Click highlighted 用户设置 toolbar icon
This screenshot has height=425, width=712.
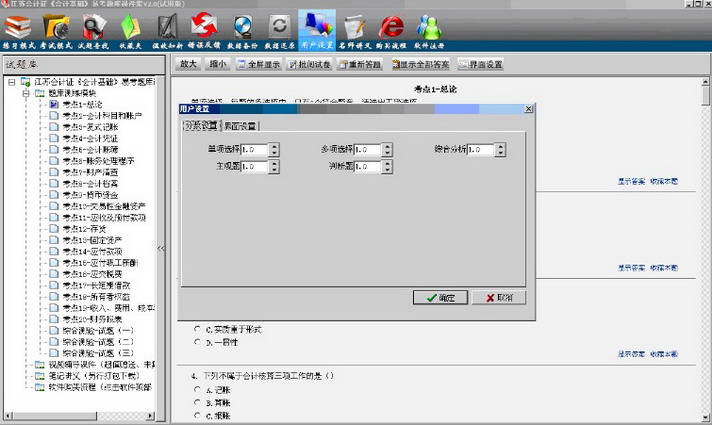(x=317, y=29)
